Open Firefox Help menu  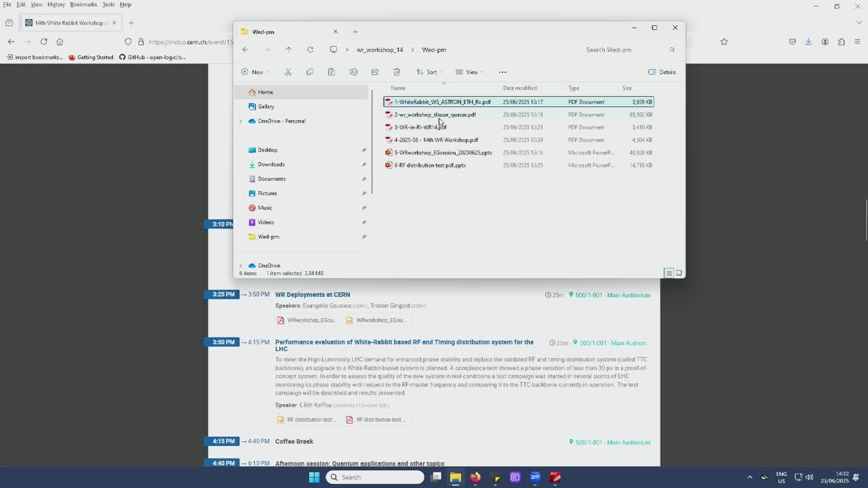(x=125, y=4)
